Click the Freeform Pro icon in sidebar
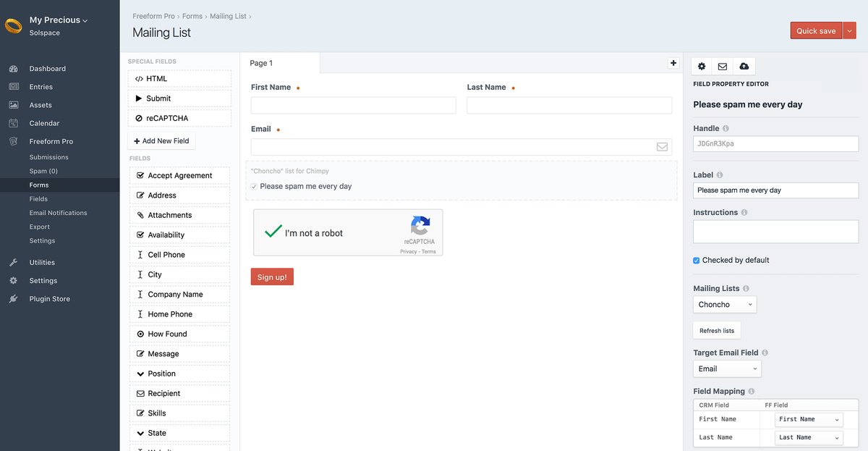The width and height of the screenshot is (868, 451). coord(13,141)
